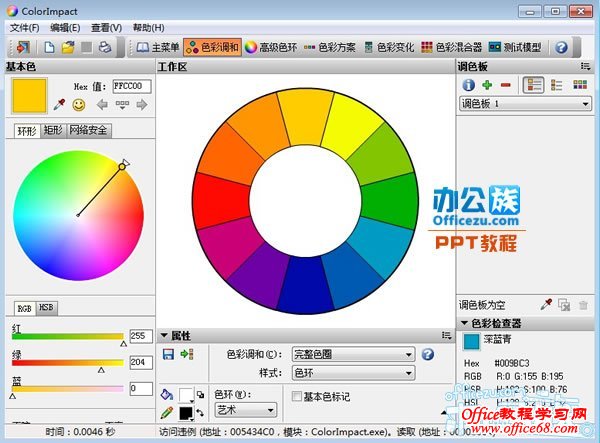The width and height of the screenshot is (600, 443).
Task: Enable the 基本色标记 checkbox
Action: [297, 396]
